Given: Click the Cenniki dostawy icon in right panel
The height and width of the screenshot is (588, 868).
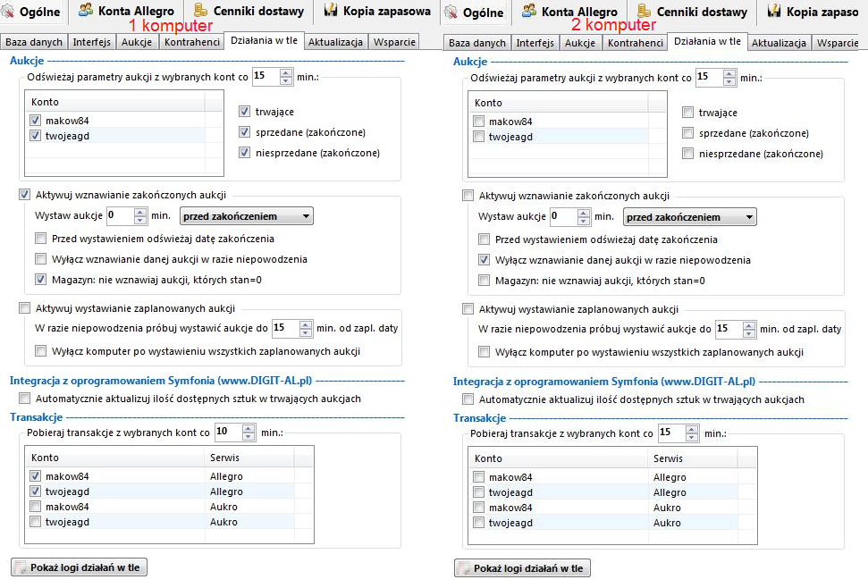Looking at the screenshot, I should click(x=644, y=12).
